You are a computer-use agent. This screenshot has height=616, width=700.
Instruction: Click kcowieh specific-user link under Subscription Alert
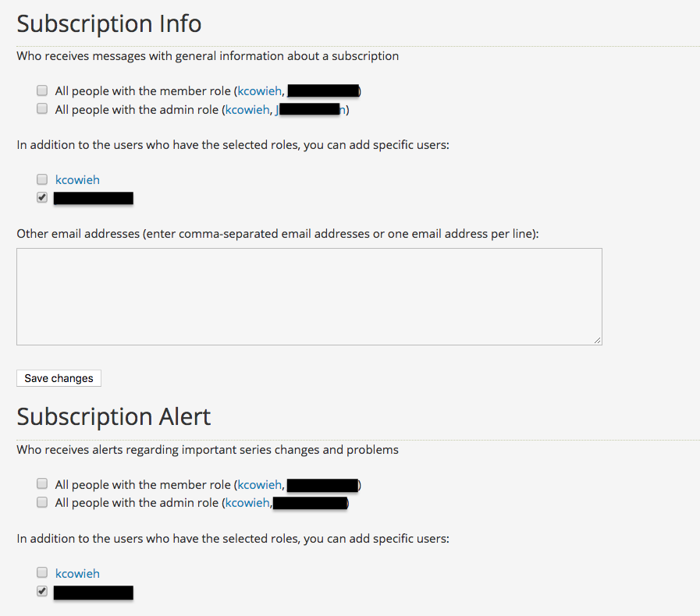(77, 574)
